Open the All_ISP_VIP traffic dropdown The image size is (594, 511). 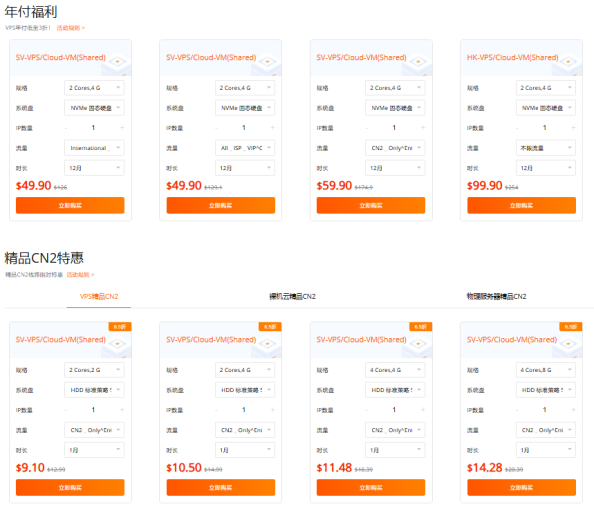pos(245,148)
